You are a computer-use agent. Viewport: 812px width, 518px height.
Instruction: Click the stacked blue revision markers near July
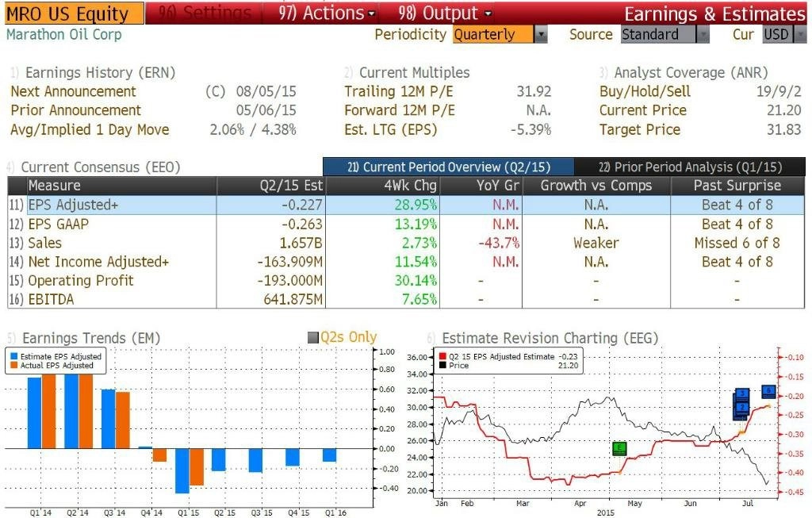(741, 404)
